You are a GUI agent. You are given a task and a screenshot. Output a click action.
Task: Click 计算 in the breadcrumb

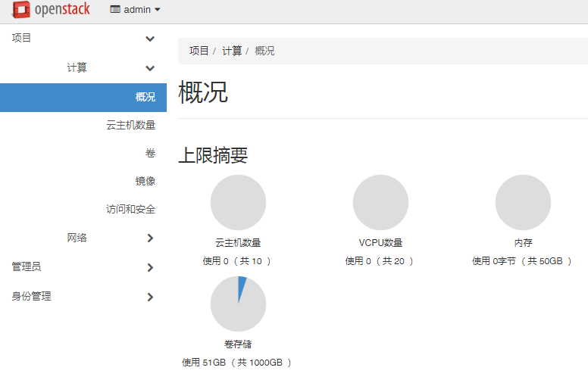(232, 51)
